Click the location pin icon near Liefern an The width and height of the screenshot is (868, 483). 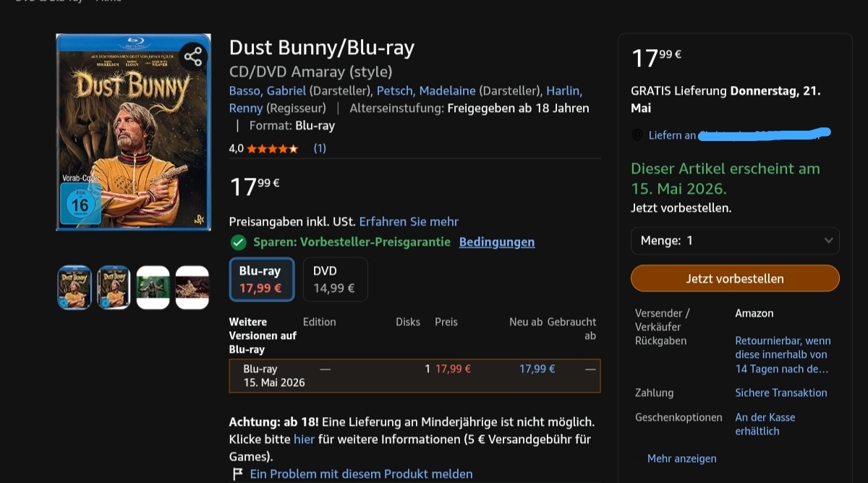point(637,135)
